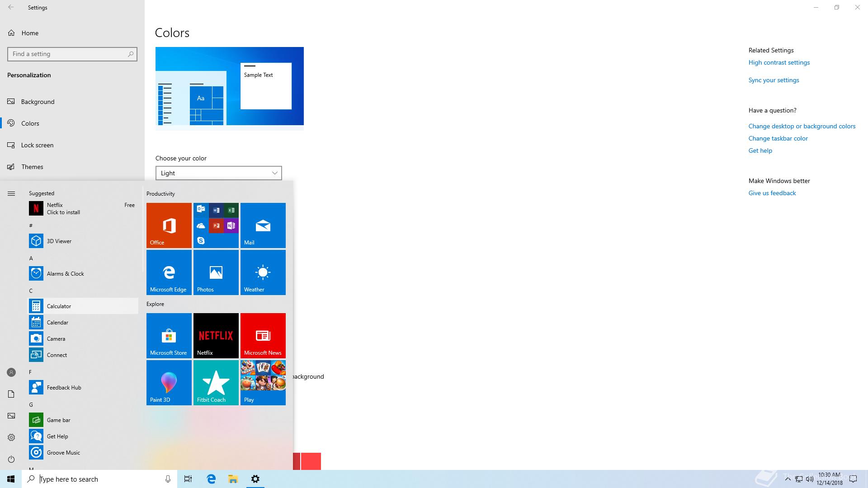Viewport: 868px width, 488px height.
Task: Open Groove Music
Action: [x=83, y=452]
